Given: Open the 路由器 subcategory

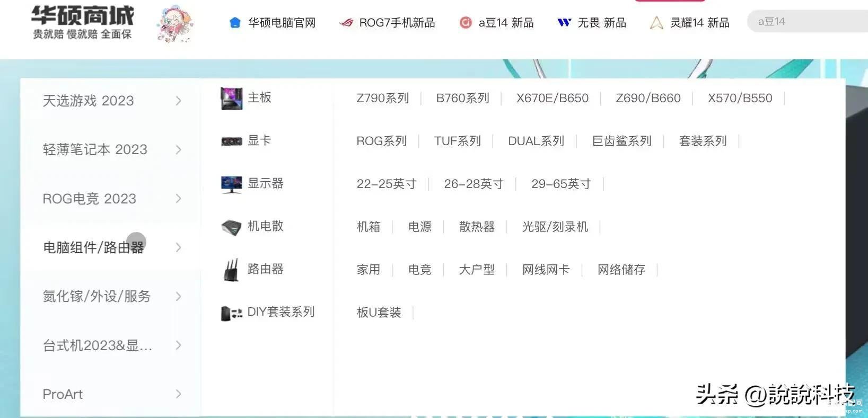Looking at the screenshot, I should tap(266, 269).
